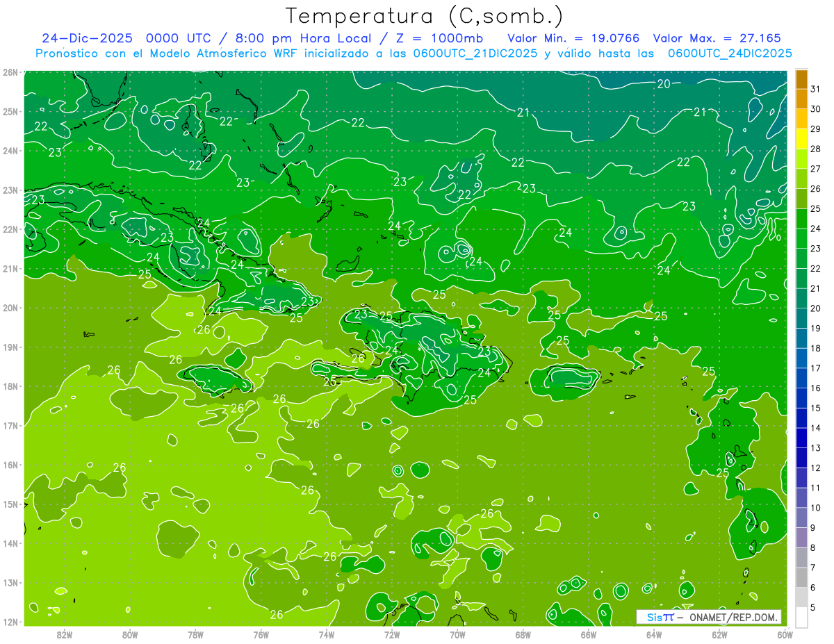This screenshot has width=834, height=644.
Task: Click the 26N latitude axis label
Action: click(10, 72)
